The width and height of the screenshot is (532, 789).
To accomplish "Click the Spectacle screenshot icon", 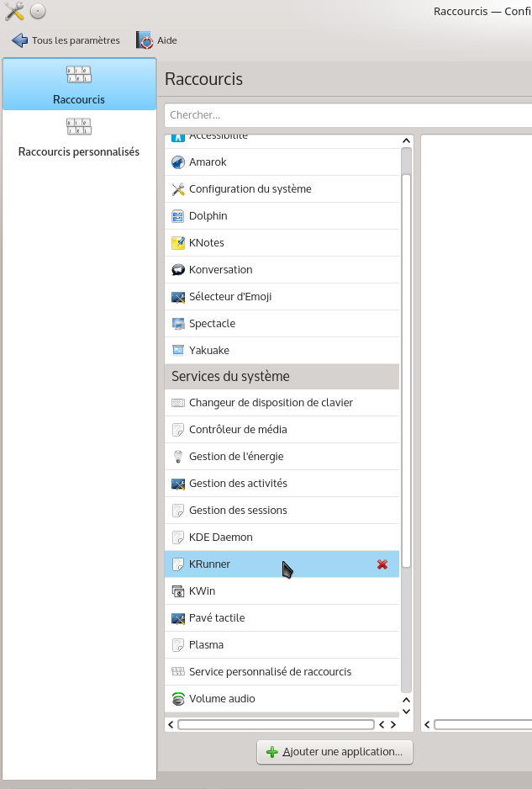I will (178, 324).
